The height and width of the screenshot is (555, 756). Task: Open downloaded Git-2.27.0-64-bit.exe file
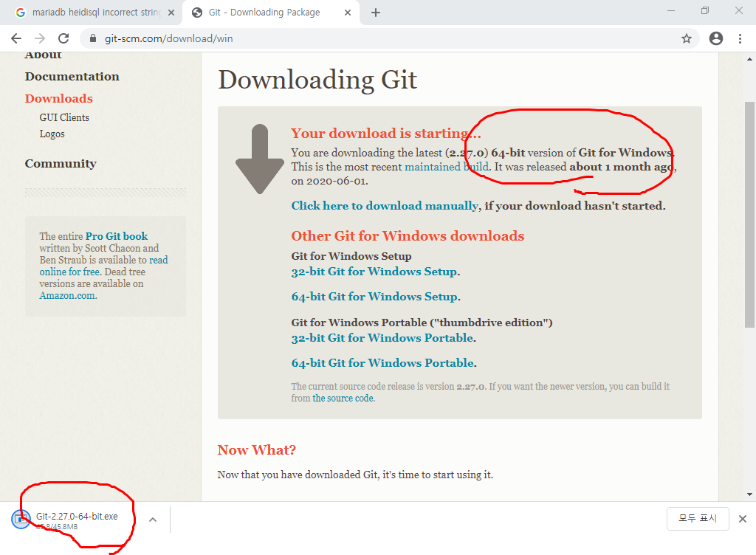click(x=76, y=520)
